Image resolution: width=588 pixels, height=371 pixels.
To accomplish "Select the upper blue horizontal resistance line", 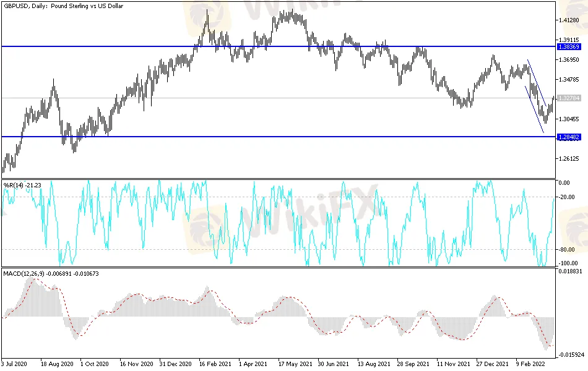I will (x=279, y=46).
